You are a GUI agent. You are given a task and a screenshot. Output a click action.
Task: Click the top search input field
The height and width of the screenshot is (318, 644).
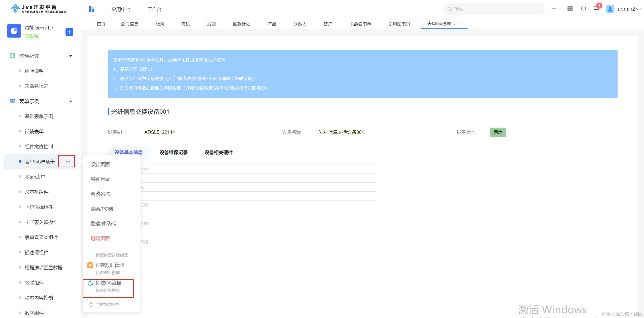point(494,9)
